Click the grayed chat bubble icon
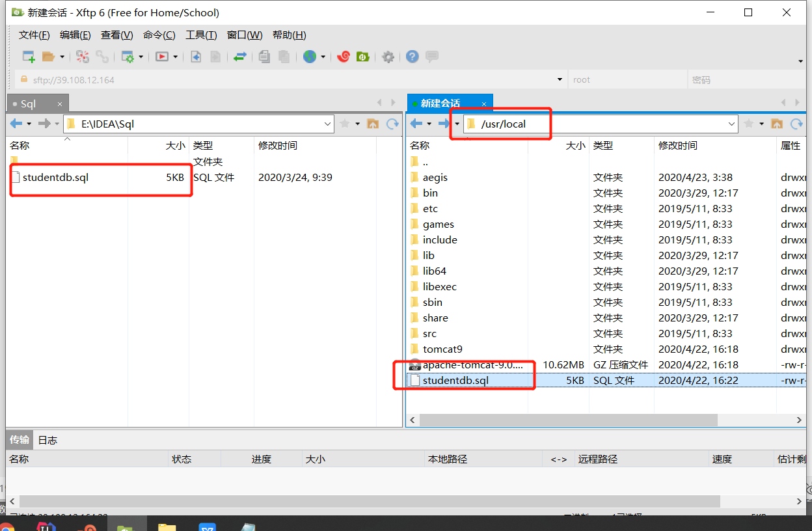 [432, 57]
